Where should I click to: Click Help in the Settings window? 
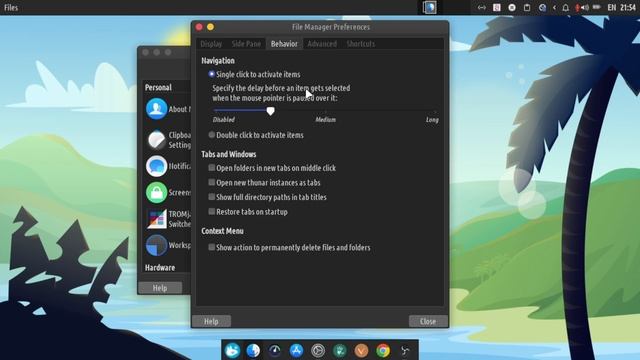[160, 288]
